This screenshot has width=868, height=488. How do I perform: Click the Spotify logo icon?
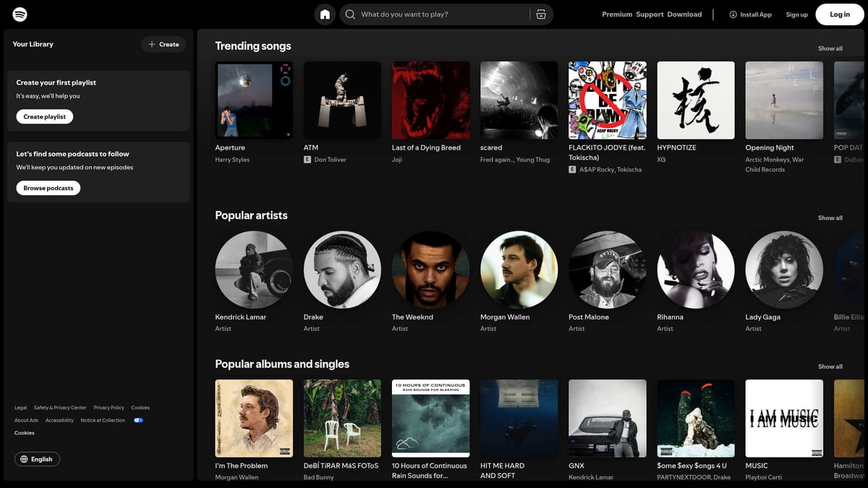coord(20,14)
